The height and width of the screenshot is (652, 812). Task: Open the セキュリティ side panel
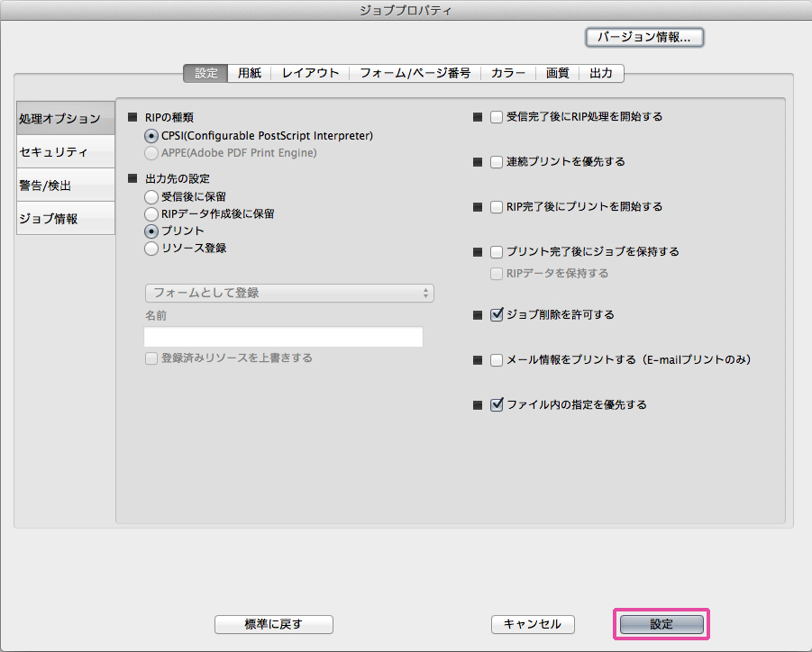click(x=65, y=151)
